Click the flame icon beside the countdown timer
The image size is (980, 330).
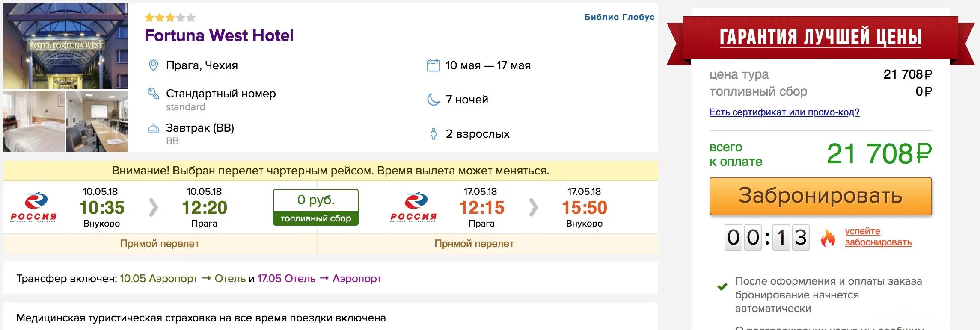828,237
